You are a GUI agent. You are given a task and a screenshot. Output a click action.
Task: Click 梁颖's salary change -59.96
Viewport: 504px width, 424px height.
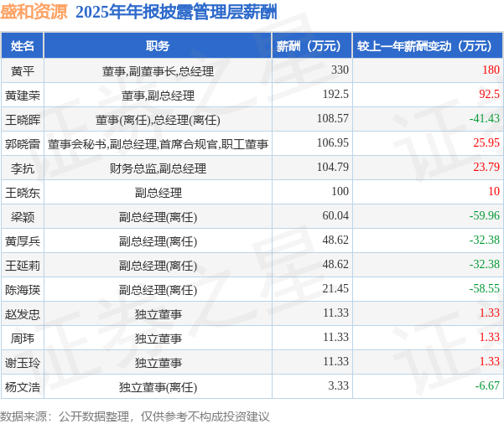[484, 215]
